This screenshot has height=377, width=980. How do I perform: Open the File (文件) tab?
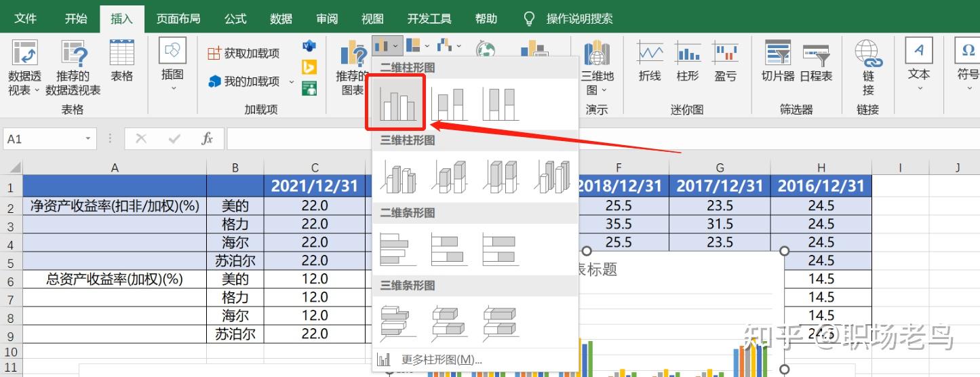26,18
